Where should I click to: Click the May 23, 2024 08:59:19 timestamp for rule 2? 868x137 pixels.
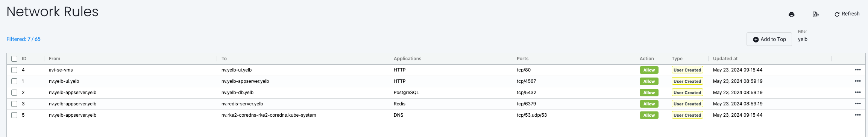coord(737,93)
